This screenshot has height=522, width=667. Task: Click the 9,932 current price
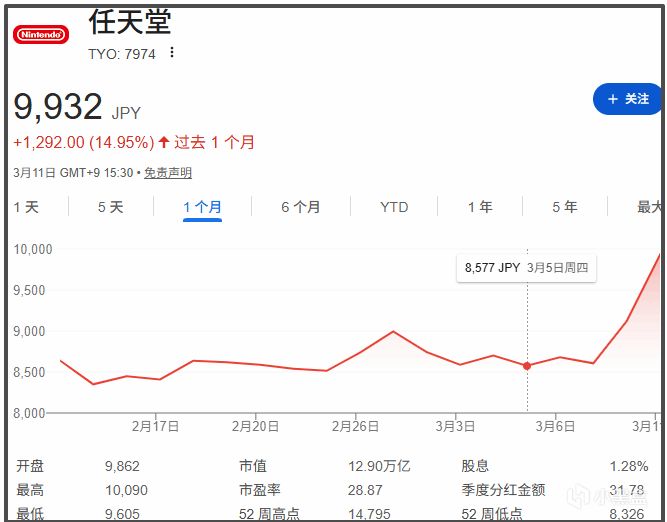coord(58,107)
